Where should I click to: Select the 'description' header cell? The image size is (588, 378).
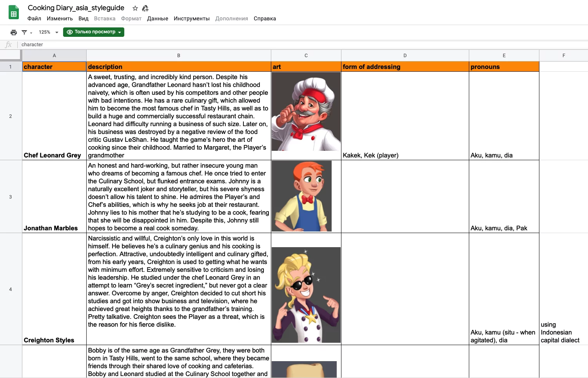178,67
